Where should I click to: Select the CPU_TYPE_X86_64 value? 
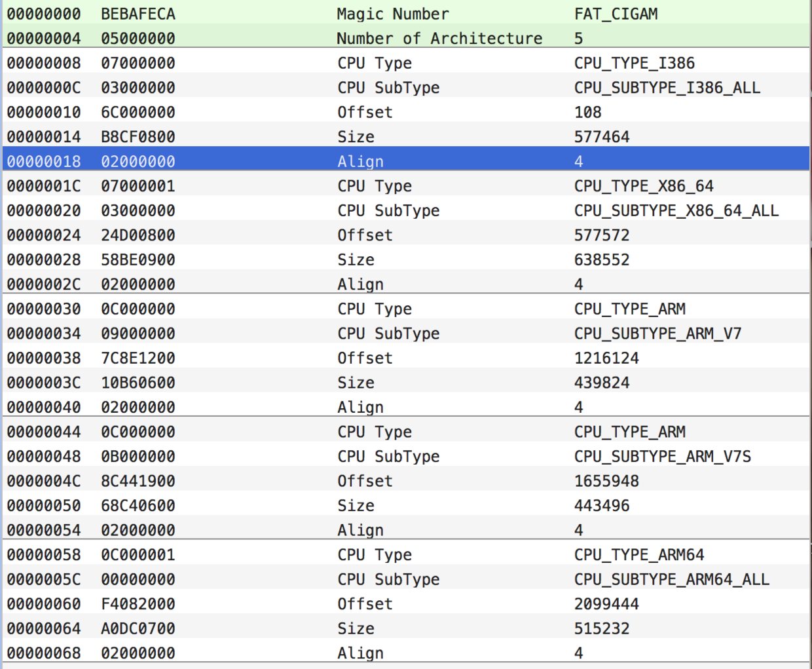(x=644, y=186)
